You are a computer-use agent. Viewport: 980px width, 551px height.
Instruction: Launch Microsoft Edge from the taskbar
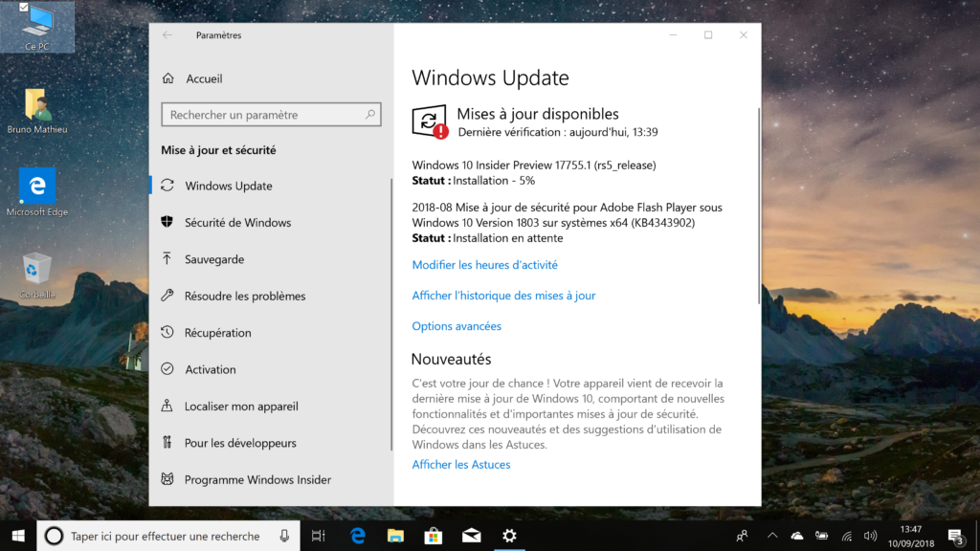tap(358, 536)
